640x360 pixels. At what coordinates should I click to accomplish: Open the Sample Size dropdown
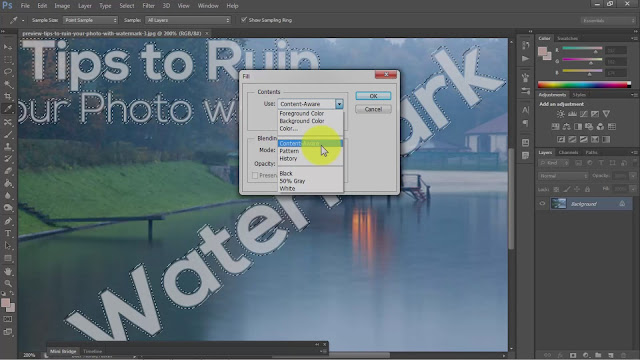(x=90, y=20)
